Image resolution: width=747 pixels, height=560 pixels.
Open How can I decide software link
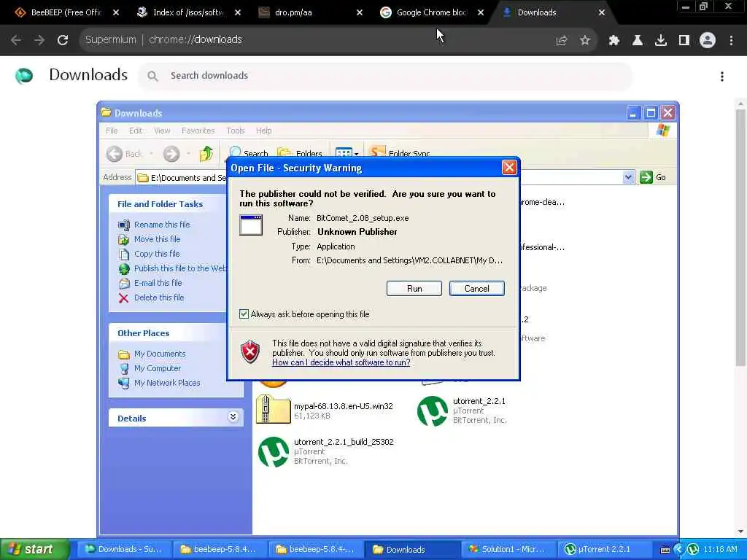341,362
